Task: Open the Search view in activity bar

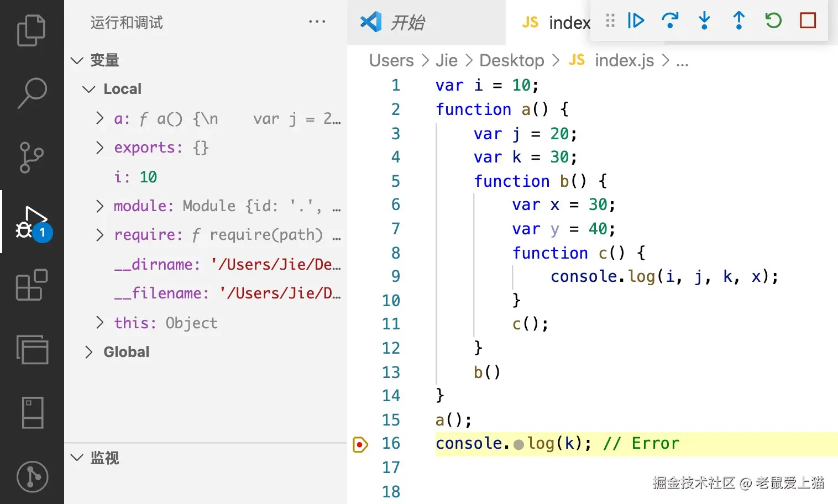Action: (32, 93)
